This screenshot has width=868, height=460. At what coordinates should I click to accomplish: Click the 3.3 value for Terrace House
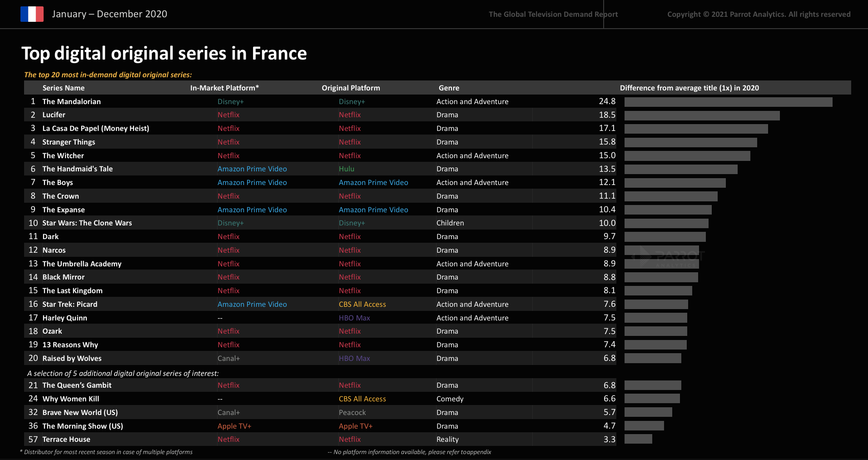pos(610,440)
